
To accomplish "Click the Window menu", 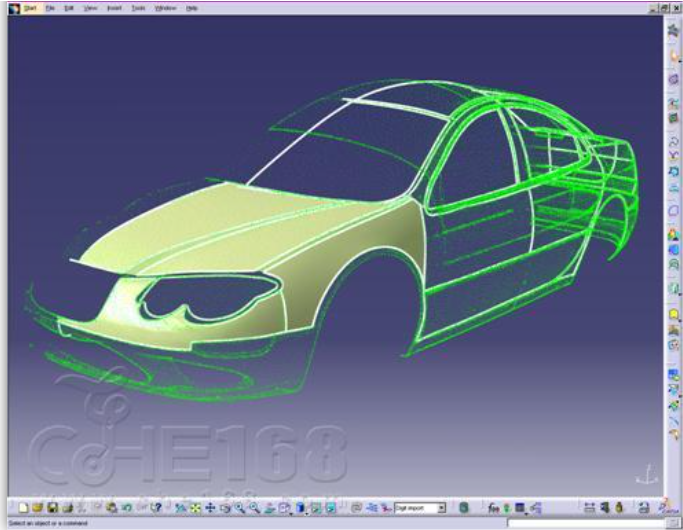I will tap(165, 7).
